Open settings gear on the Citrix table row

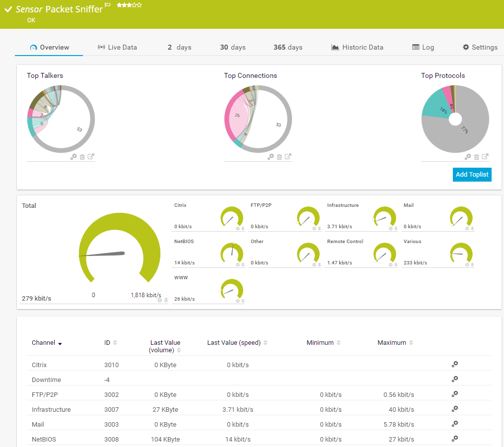[454, 365]
